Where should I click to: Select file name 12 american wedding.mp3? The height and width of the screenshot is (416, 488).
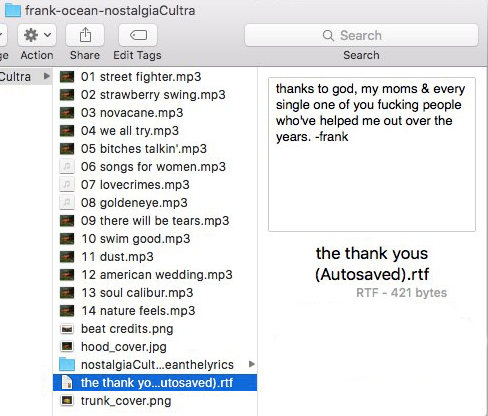(x=157, y=275)
